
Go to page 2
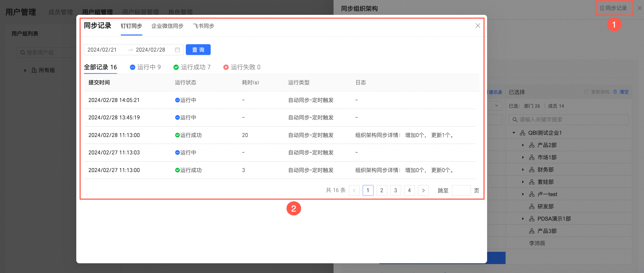(x=382, y=190)
